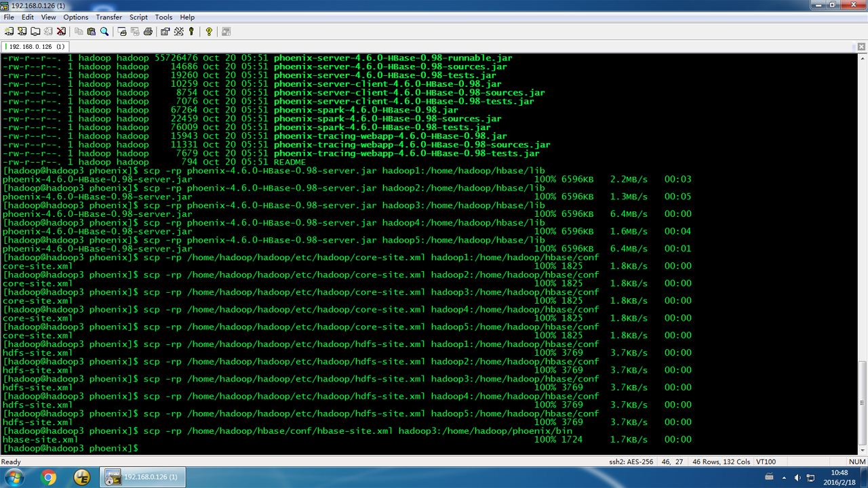Click the terminal vertical scrollbar thumb
This screenshot has width=868, height=488.
[863, 403]
